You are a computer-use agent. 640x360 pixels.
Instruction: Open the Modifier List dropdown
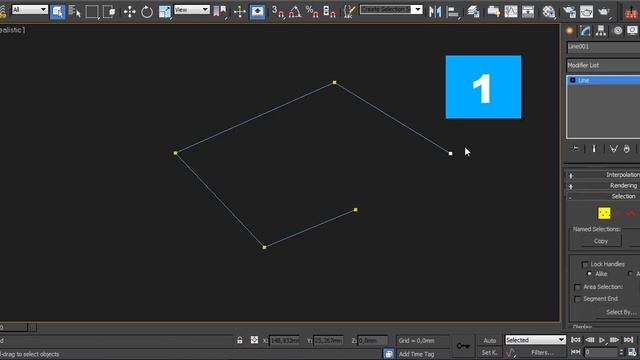[x=603, y=65]
